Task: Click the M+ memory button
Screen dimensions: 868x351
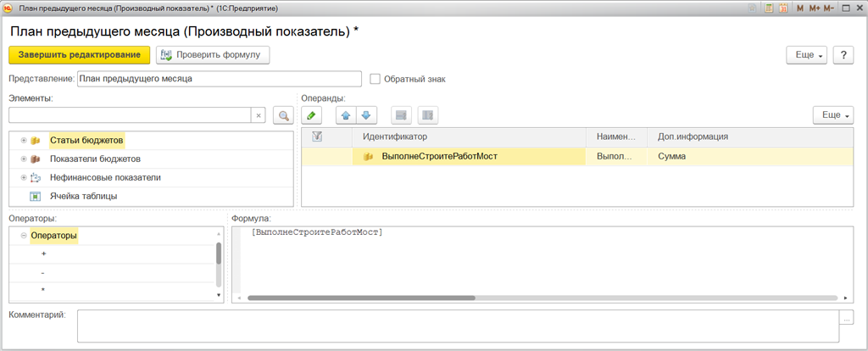Action: point(815,8)
